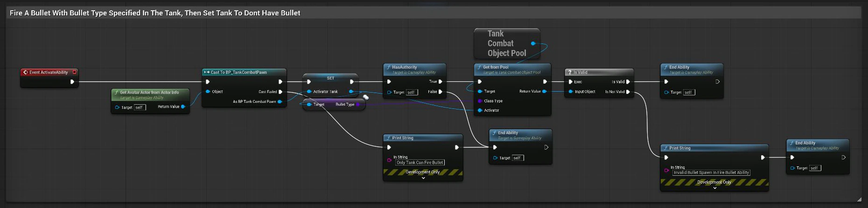868x208 pixels.
Task: Click the comment box resize handle corner
Action: (860, 200)
